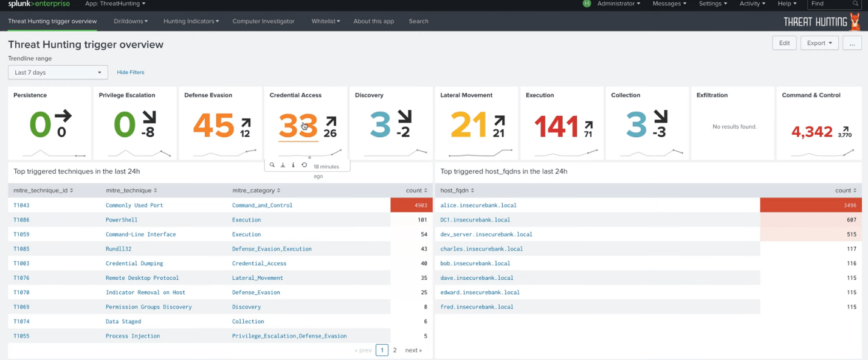Viewport: 868px width, 360px height.
Task: Open the About this app tab
Action: click(x=373, y=21)
